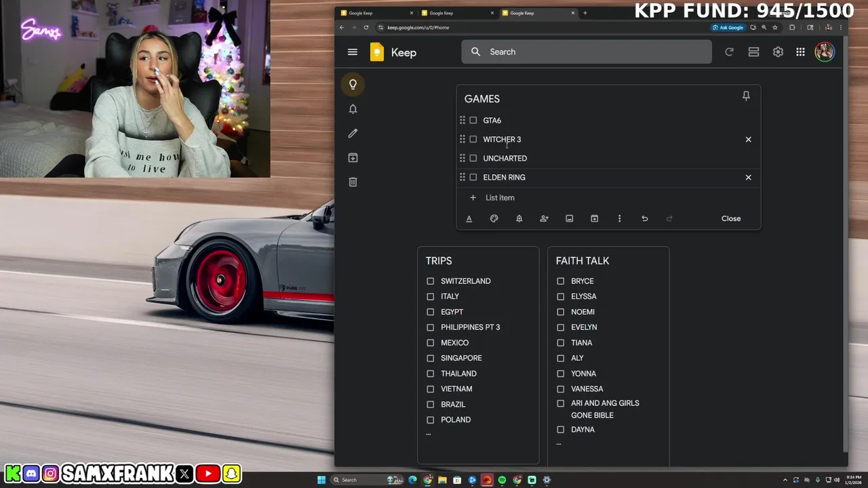Click the GAMES note title
Screen dimensions: 868x488
coord(482,99)
